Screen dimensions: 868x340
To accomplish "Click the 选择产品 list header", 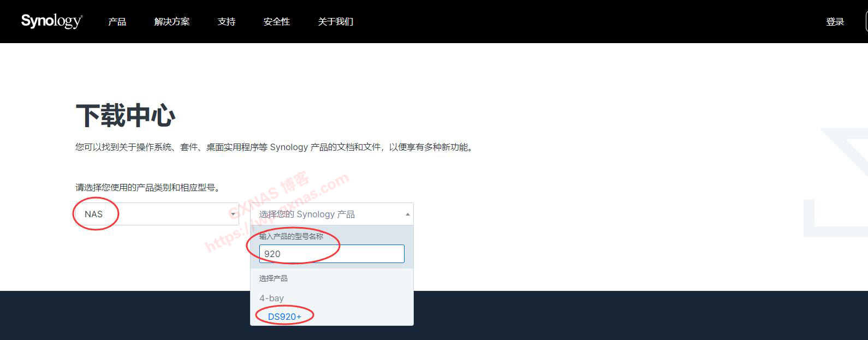I will click(273, 278).
